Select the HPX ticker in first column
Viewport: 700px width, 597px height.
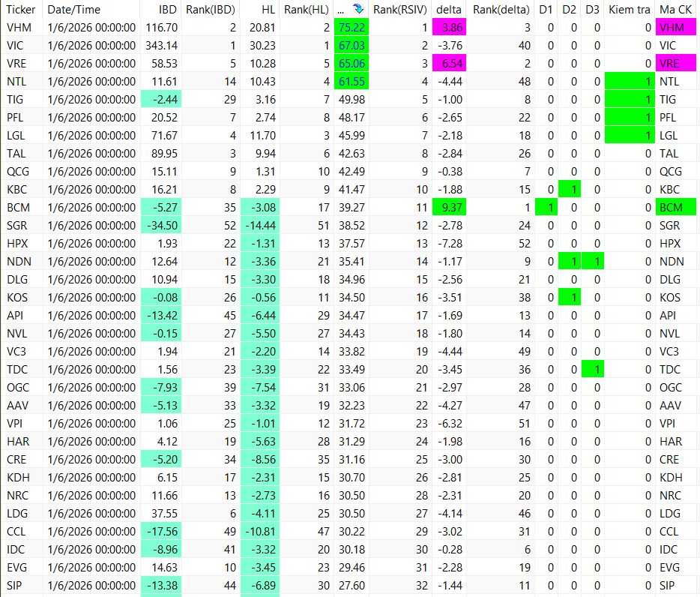17,244
